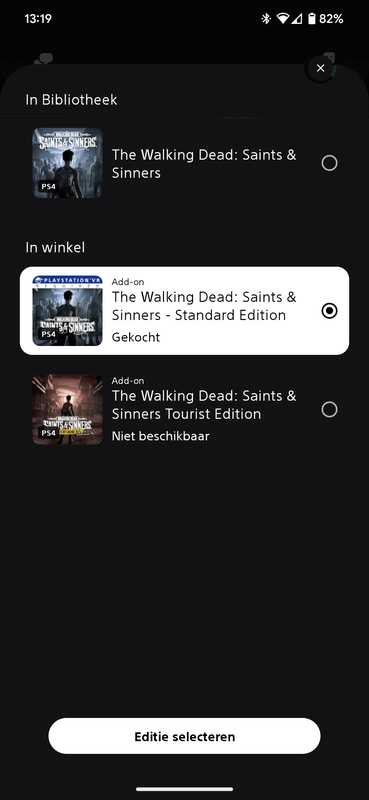Choose Saints & Sinners - Standard Edition title text
Viewport: 369px width, 800px height.
tap(204, 306)
